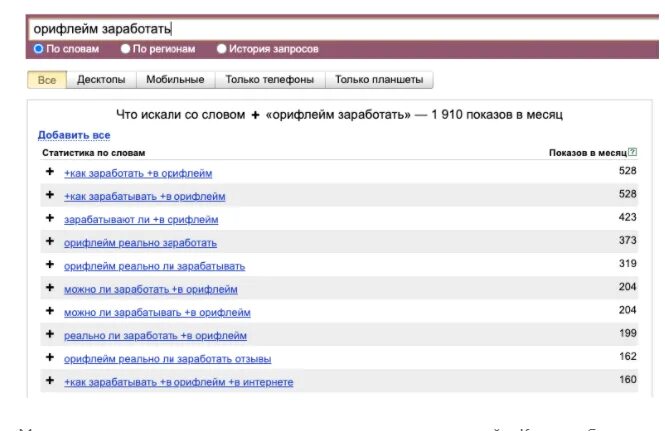The height and width of the screenshot is (431, 665).
Task: Focus search field containing "орифлейм заработать"
Action: (344, 29)
